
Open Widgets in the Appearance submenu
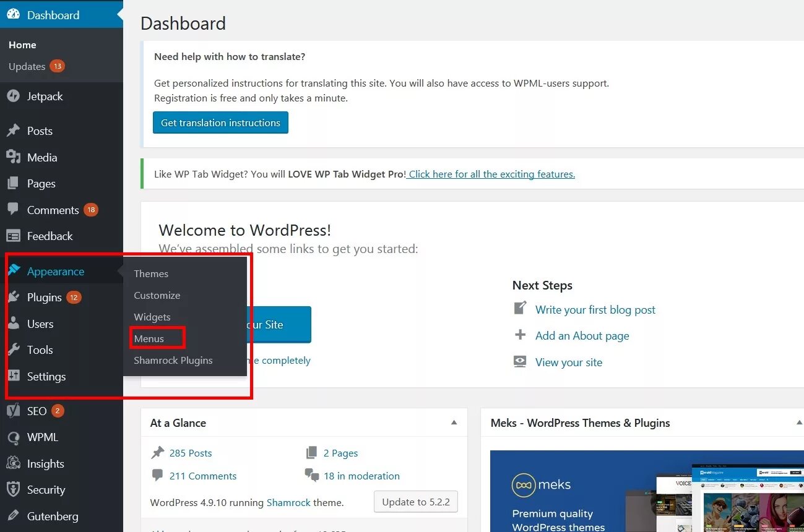coord(152,317)
